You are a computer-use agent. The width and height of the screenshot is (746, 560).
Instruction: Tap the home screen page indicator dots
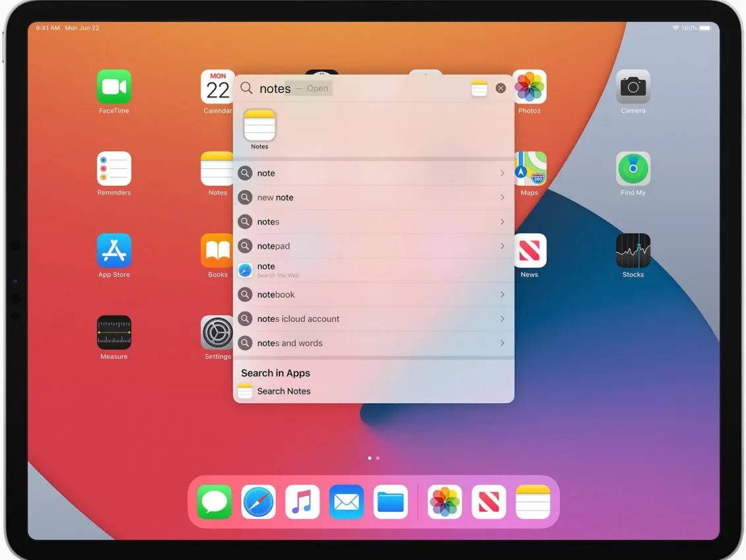(x=374, y=458)
